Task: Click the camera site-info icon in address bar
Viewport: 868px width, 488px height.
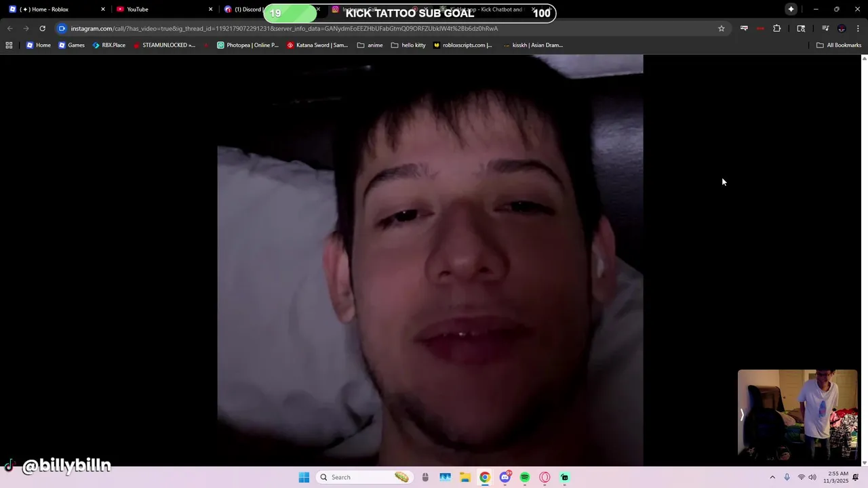Action: (x=62, y=28)
